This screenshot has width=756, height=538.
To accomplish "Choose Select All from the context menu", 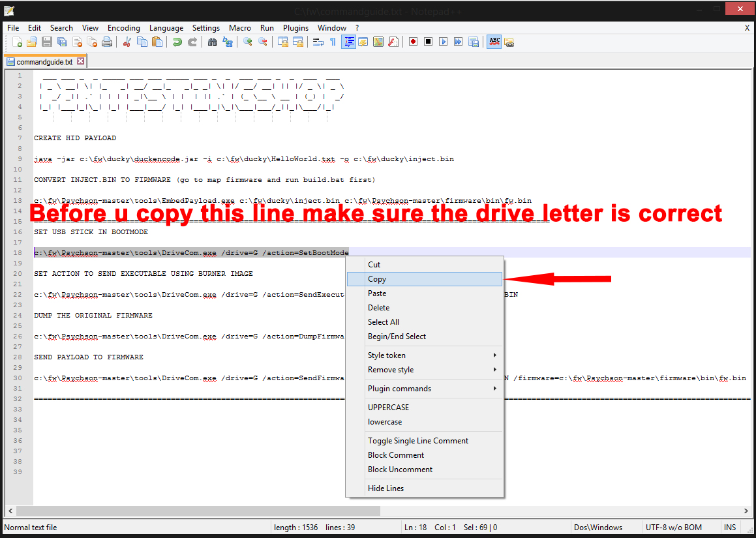I will coord(425,322).
